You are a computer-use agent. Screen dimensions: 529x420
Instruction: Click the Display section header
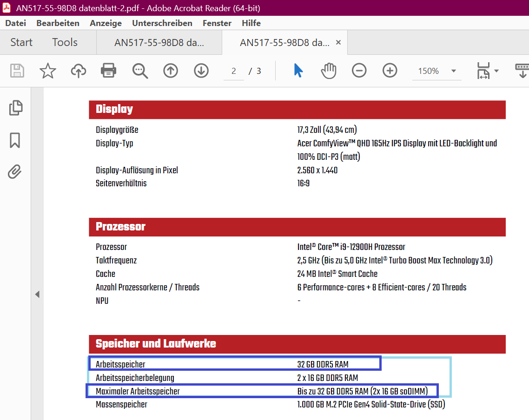pyautogui.click(x=297, y=109)
